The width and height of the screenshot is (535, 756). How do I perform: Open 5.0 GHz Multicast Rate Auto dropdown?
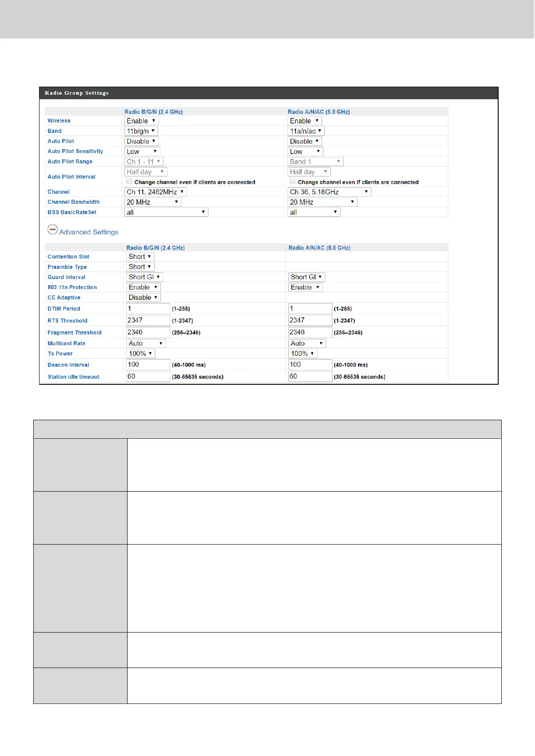pyautogui.click(x=307, y=343)
